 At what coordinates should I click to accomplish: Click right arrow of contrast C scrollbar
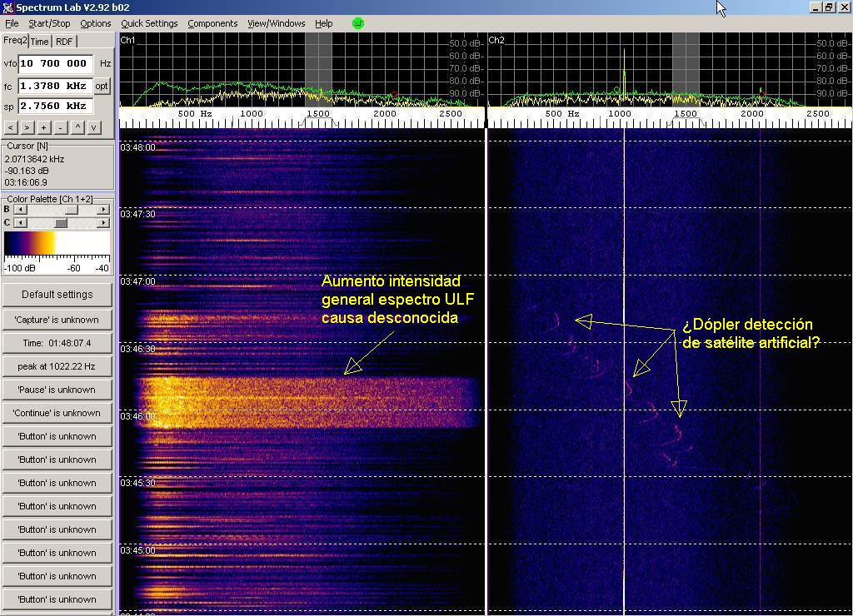(103, 223)
